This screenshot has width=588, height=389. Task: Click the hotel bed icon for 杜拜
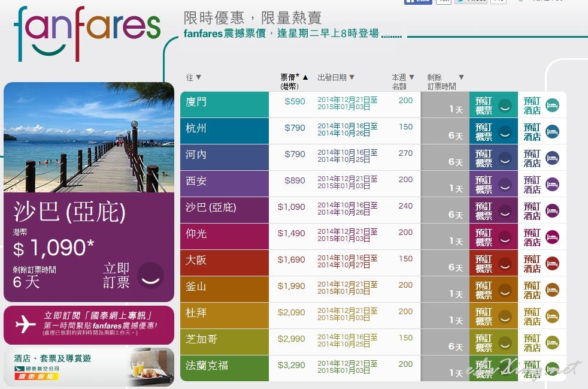[552, 316]
